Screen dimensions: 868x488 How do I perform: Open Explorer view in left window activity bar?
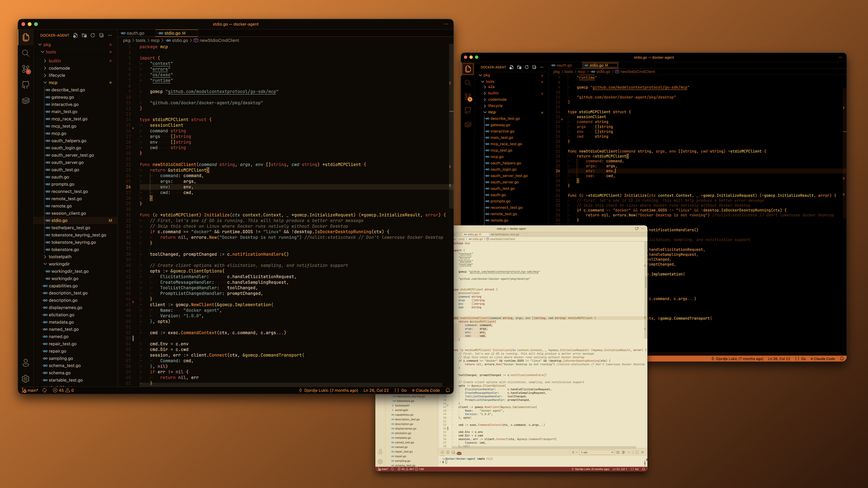[26, 37]
